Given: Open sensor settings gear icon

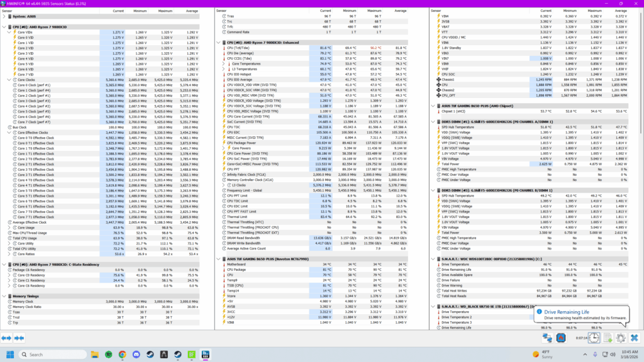Looking at the screenshot, I should point(621,337).
